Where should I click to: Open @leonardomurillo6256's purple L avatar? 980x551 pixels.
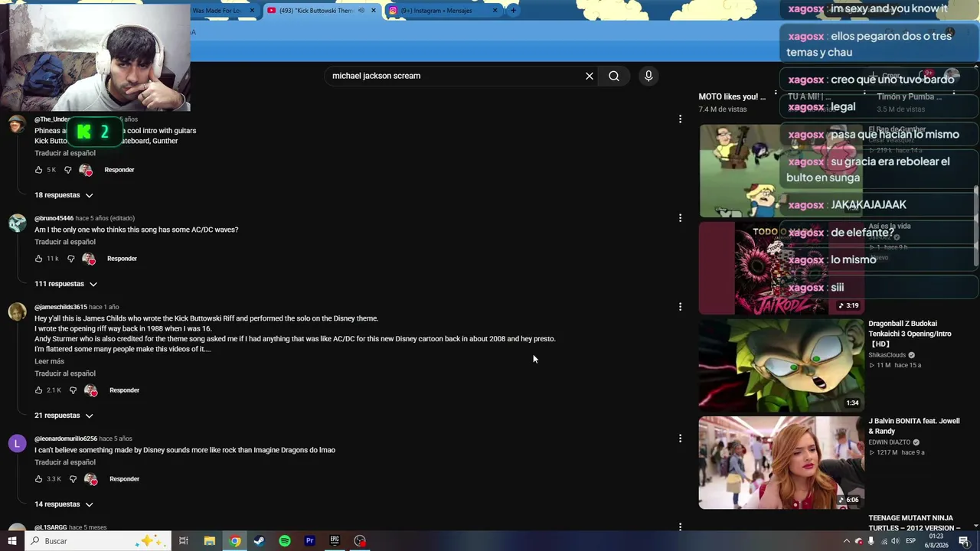pos(17,443)
